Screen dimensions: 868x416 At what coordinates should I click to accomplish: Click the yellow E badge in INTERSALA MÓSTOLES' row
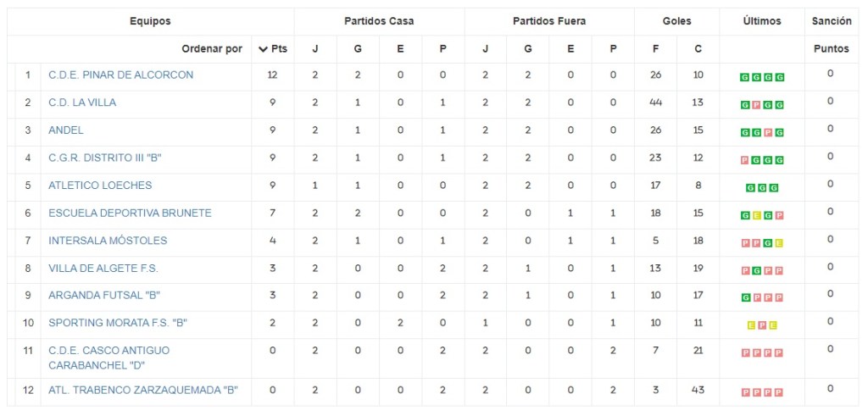point(779,243)
